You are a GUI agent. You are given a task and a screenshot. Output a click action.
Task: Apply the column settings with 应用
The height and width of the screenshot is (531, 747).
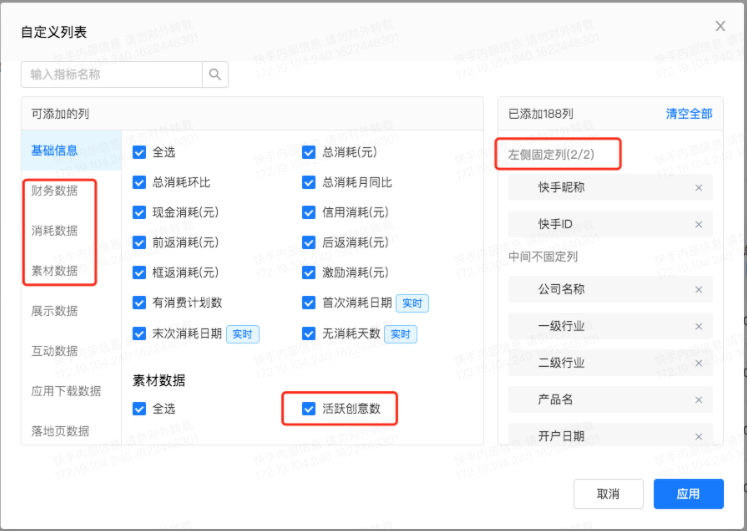pyautogui.click(x=688, y=494)
